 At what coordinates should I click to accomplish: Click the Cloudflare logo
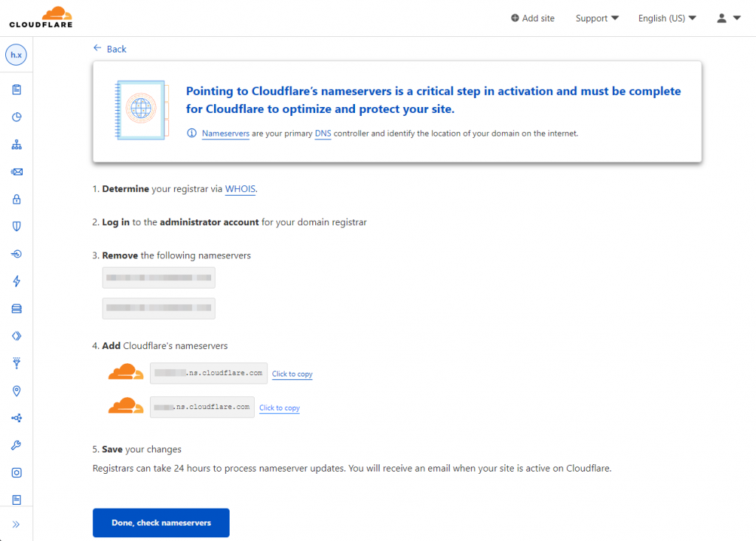[40, 16]
